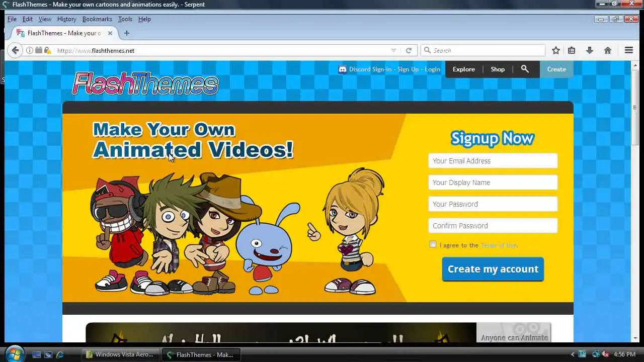Open the Shop nav item
Image resolution: width=644 pixels, height=362 pixels.
point(498,69)
